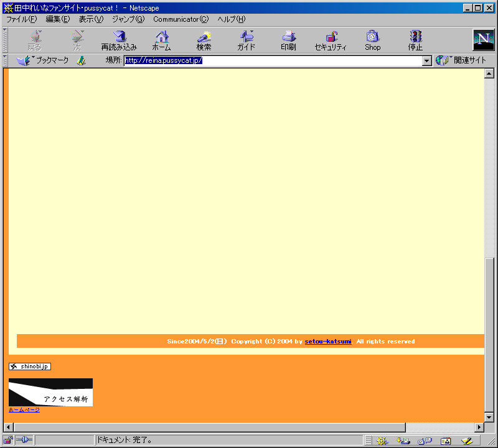Click the Netscape N logo throbber

(484, 40)
